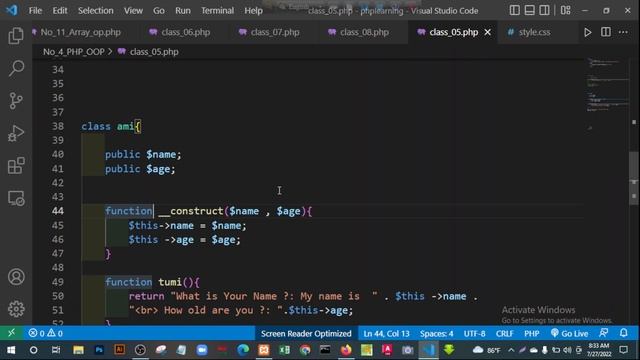640x360 pixels.
Task: Click the remote window status bar icon
Action: tap(11, 333)
